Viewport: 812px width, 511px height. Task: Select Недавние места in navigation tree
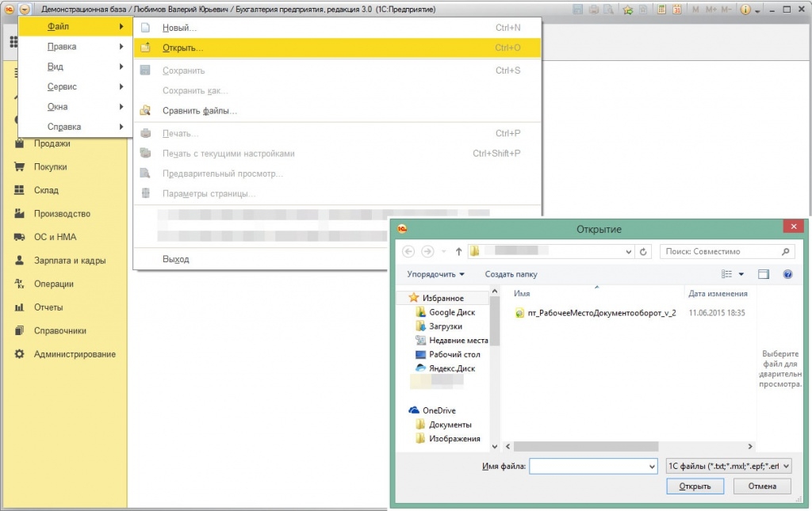click(x=458, y=341)
